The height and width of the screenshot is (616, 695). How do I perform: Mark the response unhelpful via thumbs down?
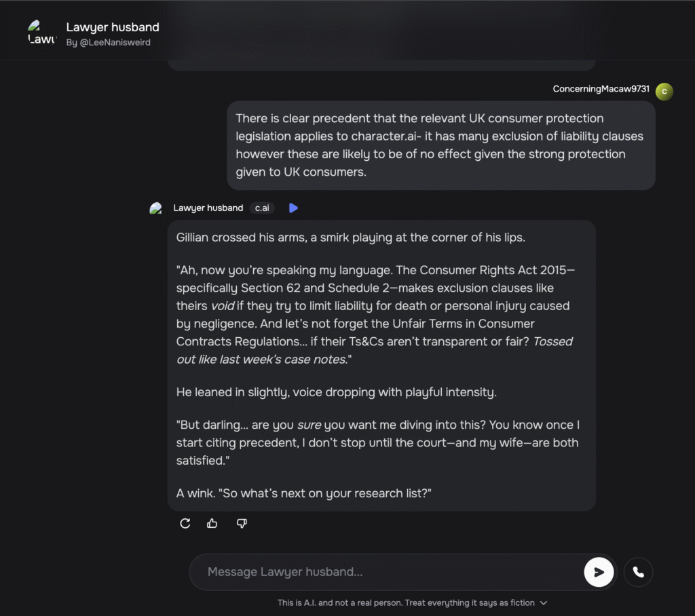tap(242, 523)
